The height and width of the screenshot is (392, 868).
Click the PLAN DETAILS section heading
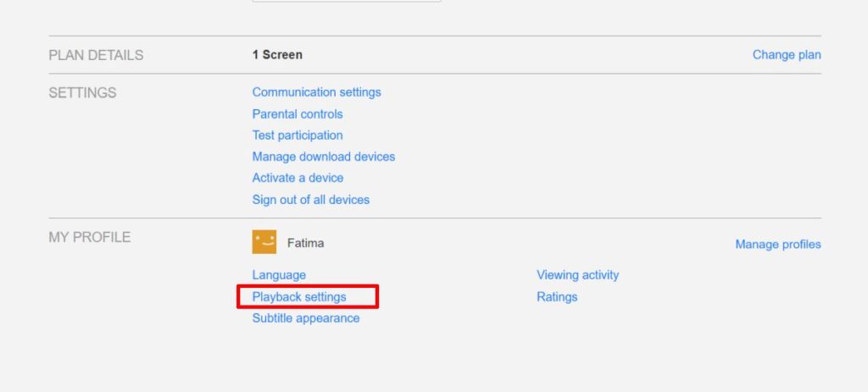(x=96, y=55)
